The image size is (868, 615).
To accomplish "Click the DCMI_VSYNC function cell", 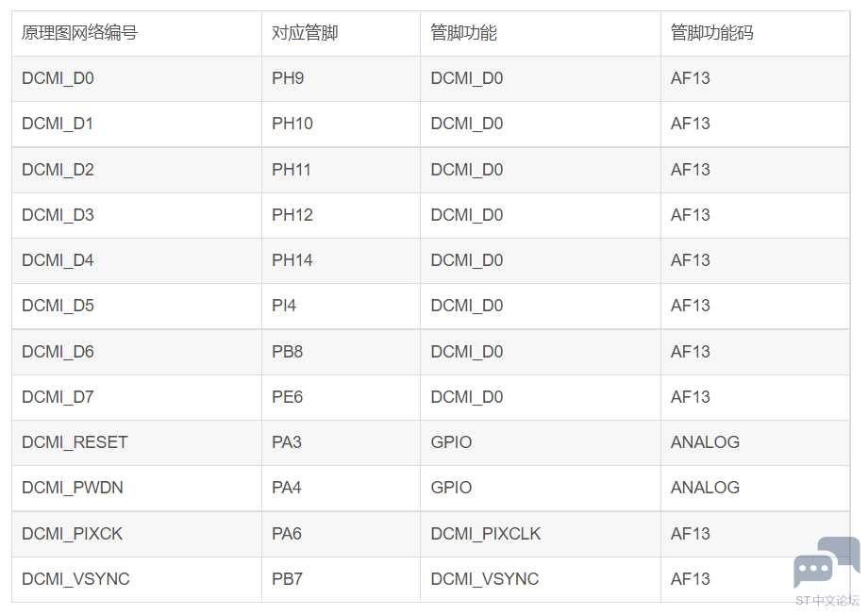I will coord(541,579).
